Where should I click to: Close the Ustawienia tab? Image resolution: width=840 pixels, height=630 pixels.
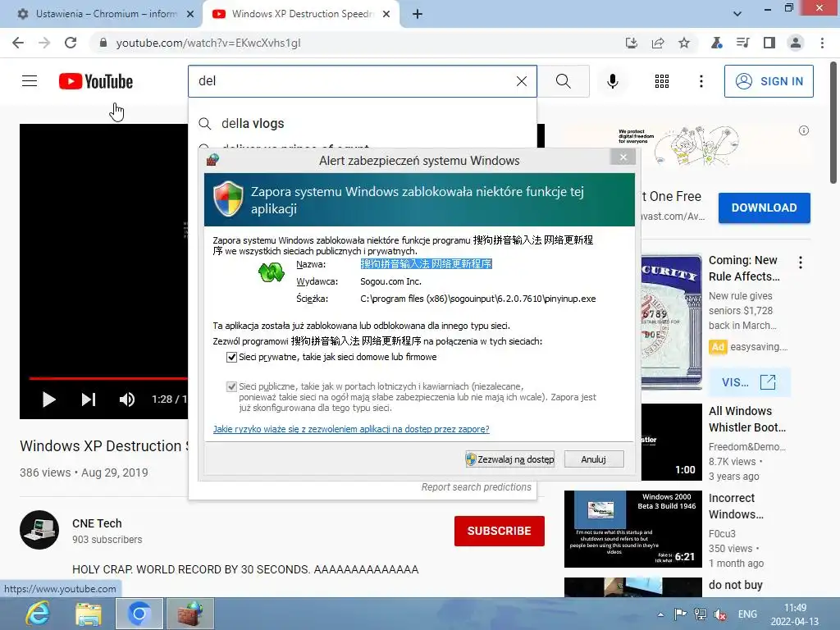click(x=190, y=14)
